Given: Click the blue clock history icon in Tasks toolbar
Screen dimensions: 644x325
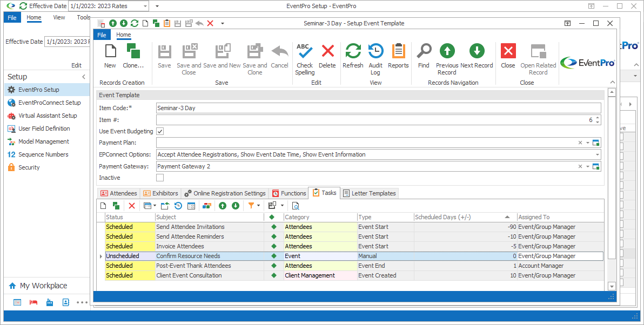Looking at the screenshot, I should coord(178,206).
